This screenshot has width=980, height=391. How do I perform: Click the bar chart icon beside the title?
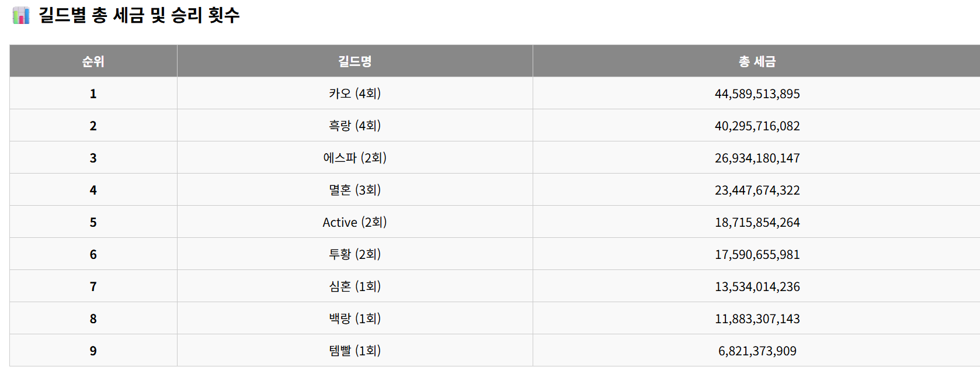[x=21, y=15]
